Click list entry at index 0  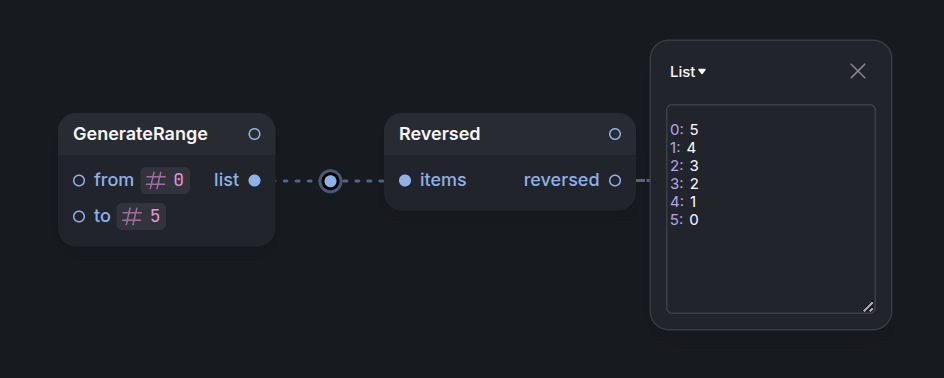pyautogui.click(x=685, y=129)
